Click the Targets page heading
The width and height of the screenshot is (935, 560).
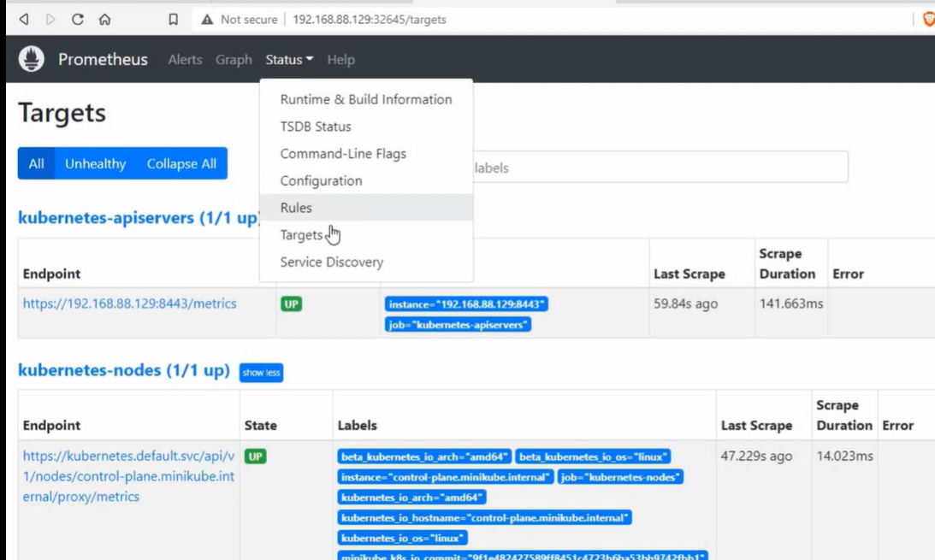62,113
